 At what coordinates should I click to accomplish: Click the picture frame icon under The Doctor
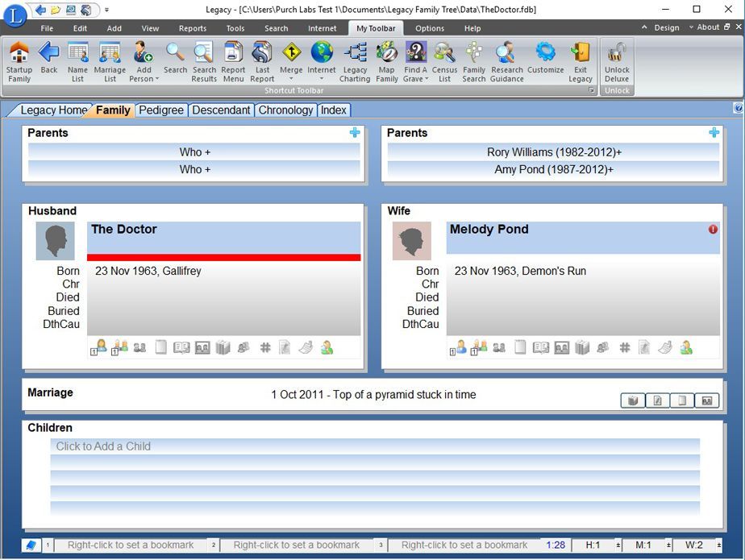(x=202, y=348)
